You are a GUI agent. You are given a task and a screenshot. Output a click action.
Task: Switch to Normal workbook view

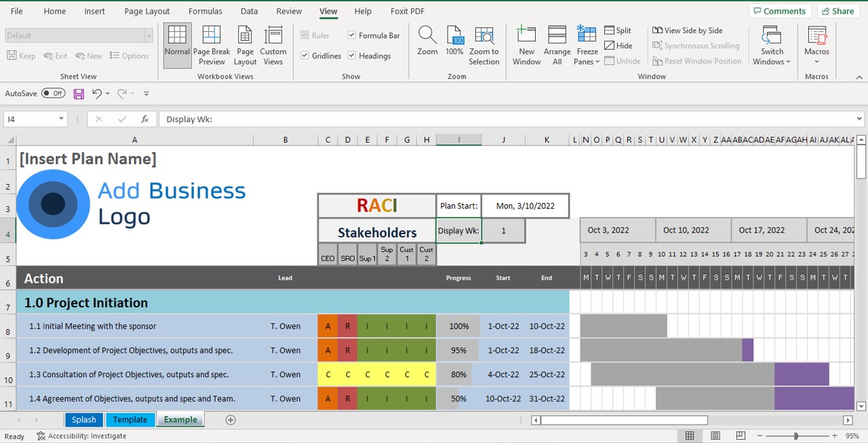(x=177, y=45)
